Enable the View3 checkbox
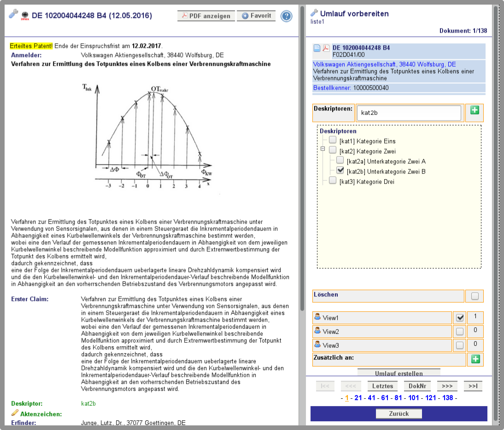Screen dimensions: 504x430 pos(460,345)
